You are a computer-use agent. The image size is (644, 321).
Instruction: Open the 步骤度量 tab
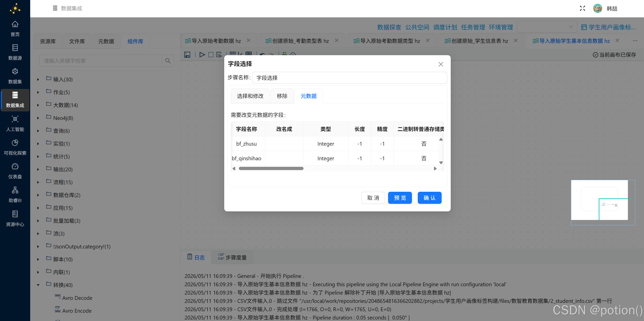tap(232, 257)
